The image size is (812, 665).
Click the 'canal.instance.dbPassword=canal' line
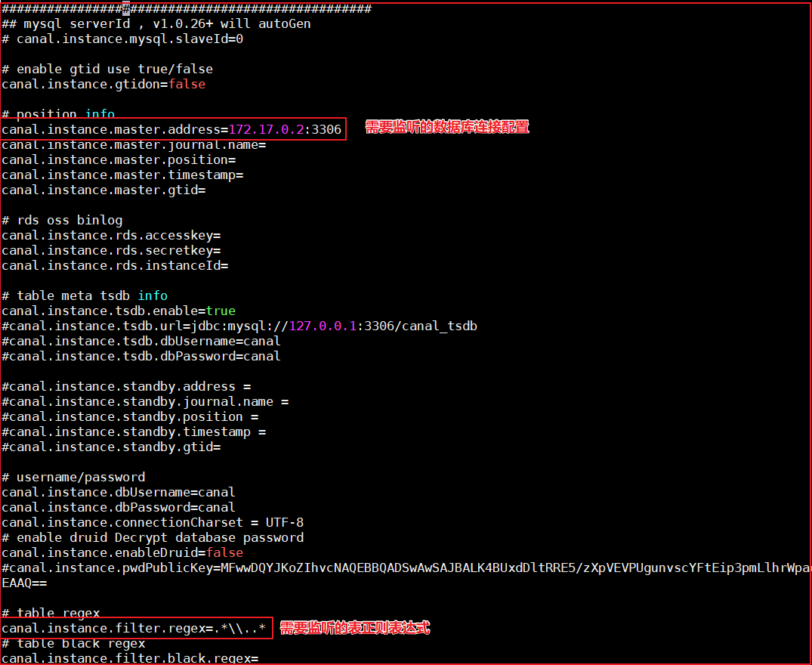click(x=119, y=507)
